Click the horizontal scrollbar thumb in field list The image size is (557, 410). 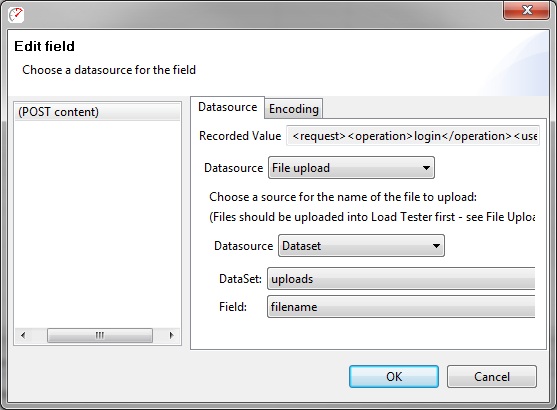tap(100, 335)
